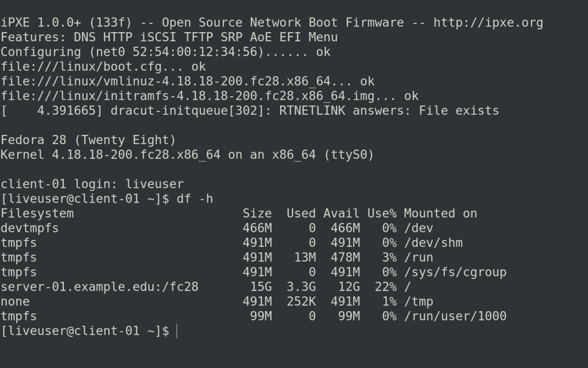Click the 'Filesystem' column header
Screen dimensions: 588x368
37,214
